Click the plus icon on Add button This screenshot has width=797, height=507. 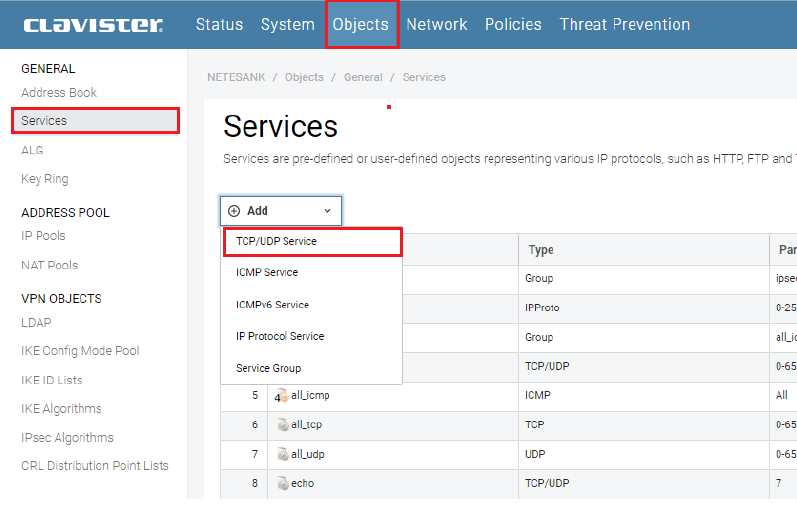coord(234,211)
